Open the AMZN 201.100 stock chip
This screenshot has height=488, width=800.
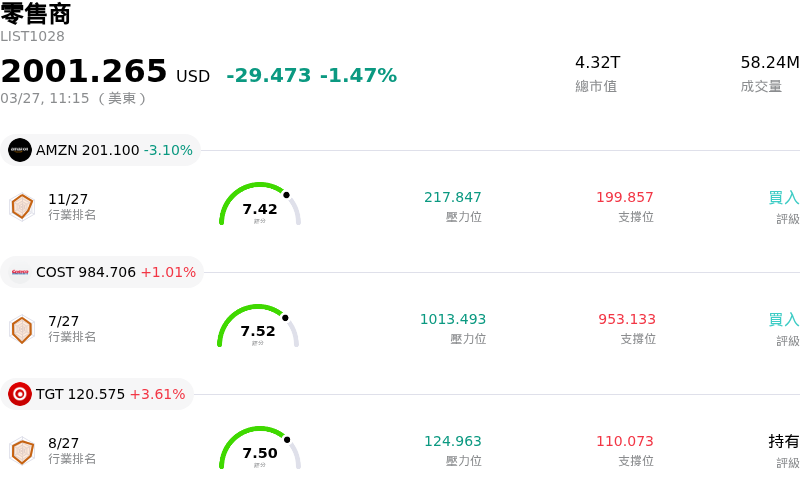coord(101,150)
